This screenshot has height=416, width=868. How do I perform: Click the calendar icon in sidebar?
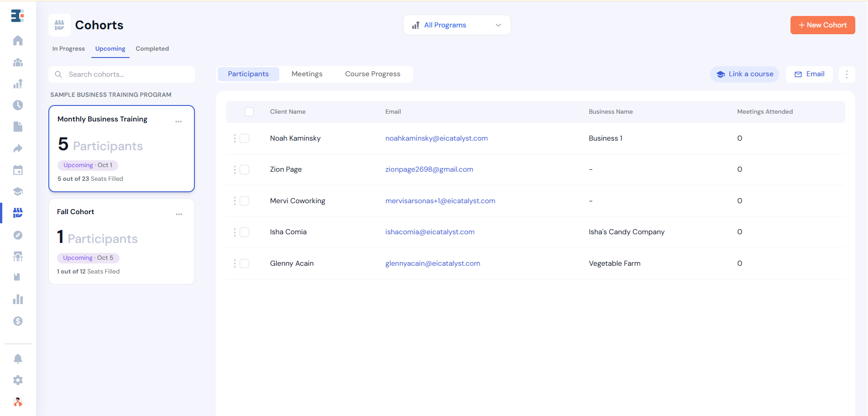click(18, 170)
